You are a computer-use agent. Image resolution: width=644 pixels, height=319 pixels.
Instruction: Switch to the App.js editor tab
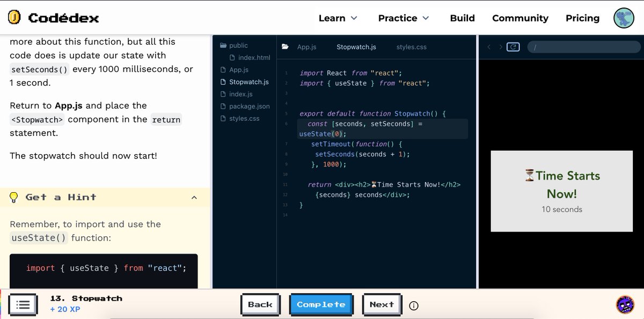point(306,47)
